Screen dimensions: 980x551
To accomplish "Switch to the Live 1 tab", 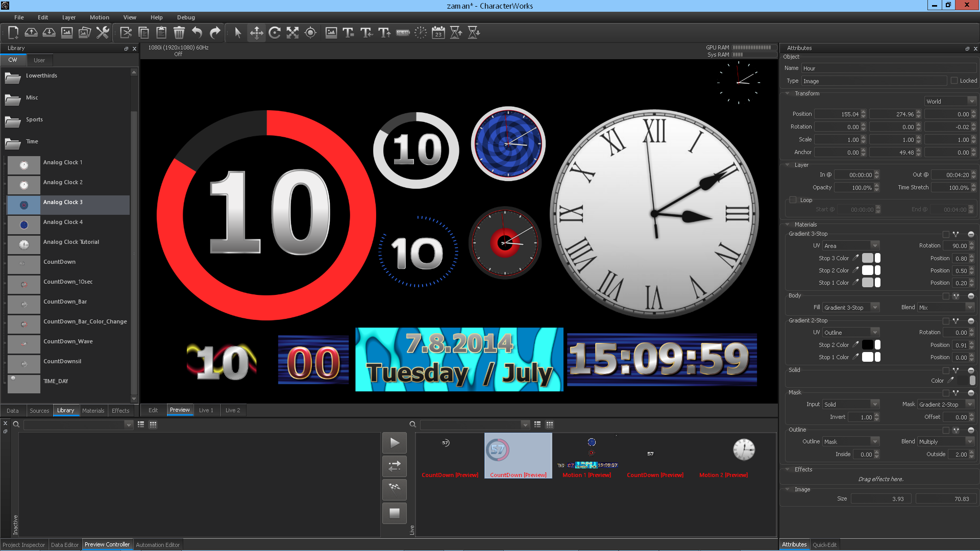I will [206, 410].
